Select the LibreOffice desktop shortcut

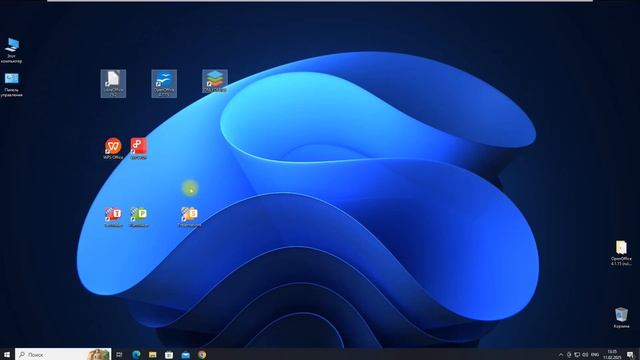click(113, 84)
